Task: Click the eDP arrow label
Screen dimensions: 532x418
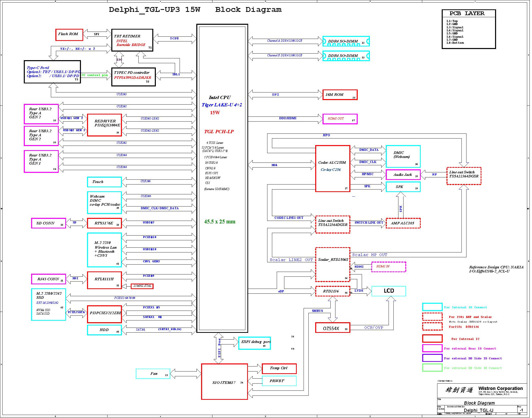Action: pyautogui.click(x=281, y=291)
